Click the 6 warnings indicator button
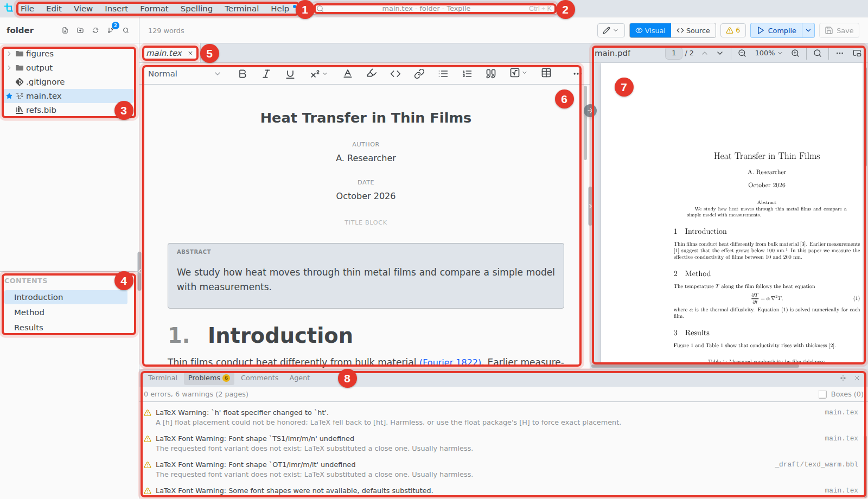This screenshot has width=868, height=499. click(733, 30)
